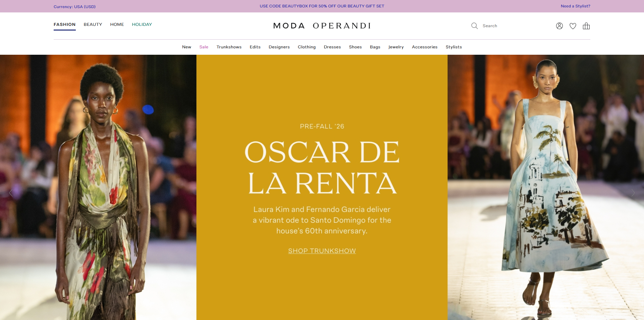The height and width of the screenshot is (320, 644).
Task: Open the wishlist heart icon
Action: pyautogui.click(x=573, y=26)
